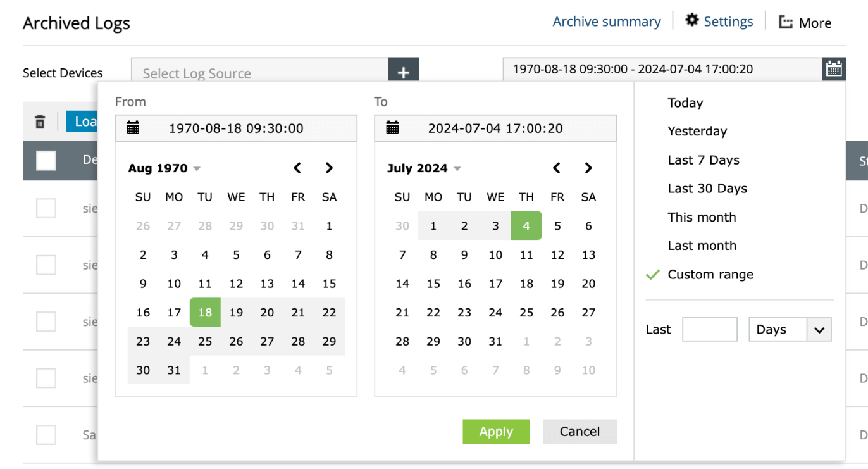Screen dimensions: 868x469
Task: Go to previous month in From calendar
Action: pyautogui.click(x=297, y=168)
